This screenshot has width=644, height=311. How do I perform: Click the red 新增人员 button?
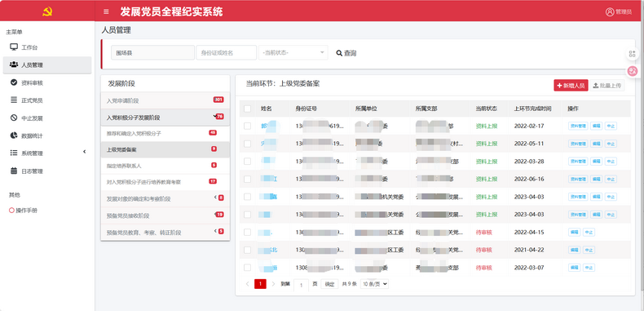pyautogui.click(x=571, y=86)
